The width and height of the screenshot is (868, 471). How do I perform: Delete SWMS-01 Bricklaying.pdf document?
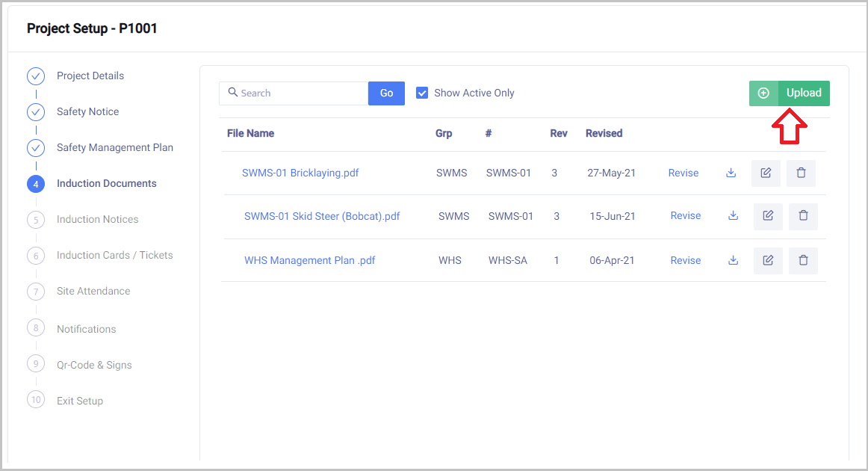801,173
